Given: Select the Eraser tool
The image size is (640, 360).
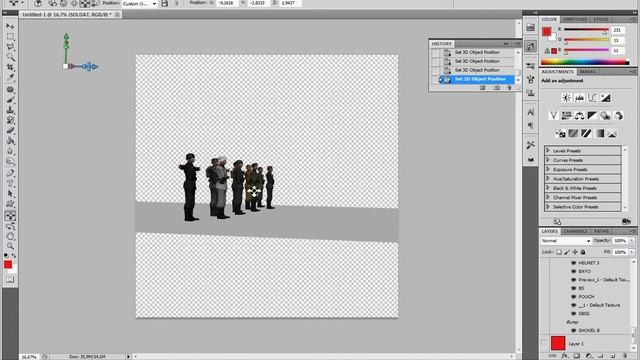Looking at the screenshot, I should [10, 131].
